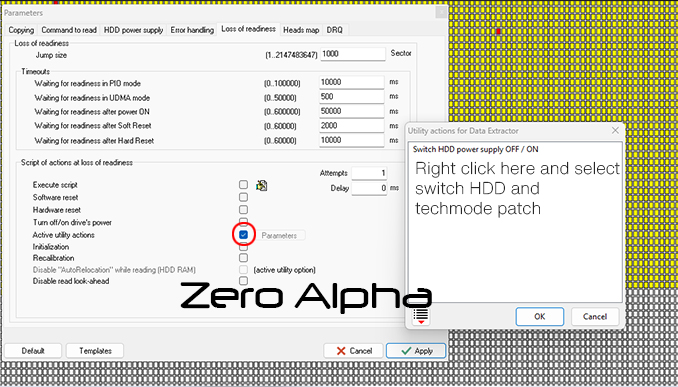Switch to the Copying tab
This screenshot has height=387, width=678.
[21, 30]
